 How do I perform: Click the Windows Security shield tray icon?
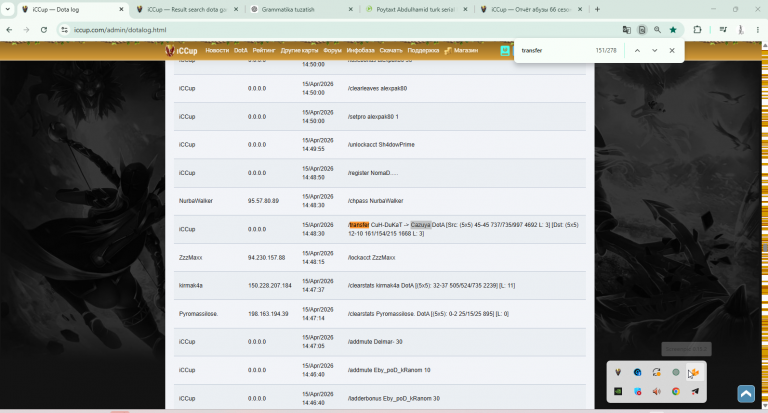click(637, 391)
